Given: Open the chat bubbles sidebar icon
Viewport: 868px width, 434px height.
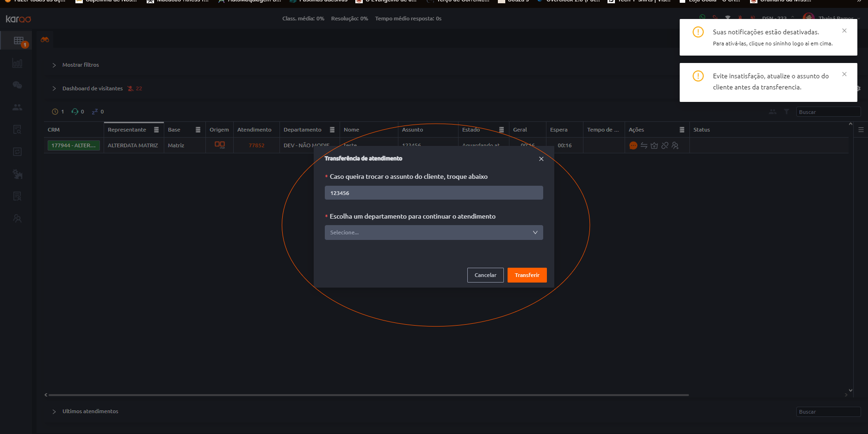Looking at the screenshot, I should click(x=17, y=85).
